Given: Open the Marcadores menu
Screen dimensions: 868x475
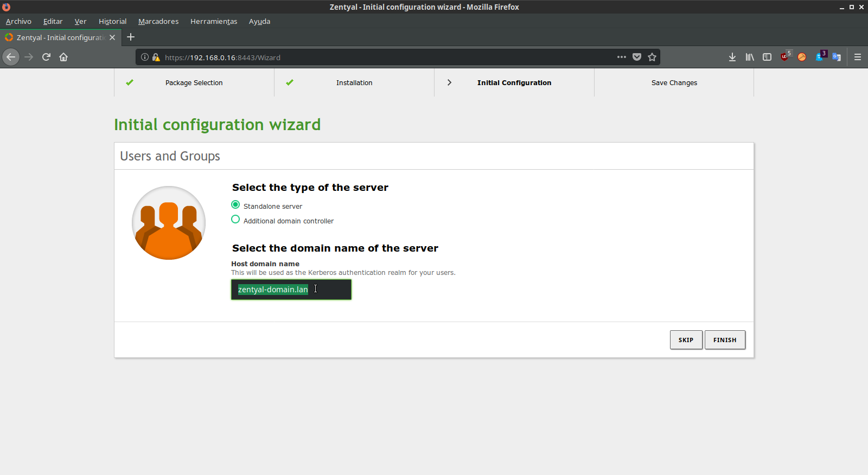Looking at the screenshot, I should tap(158, 21).
